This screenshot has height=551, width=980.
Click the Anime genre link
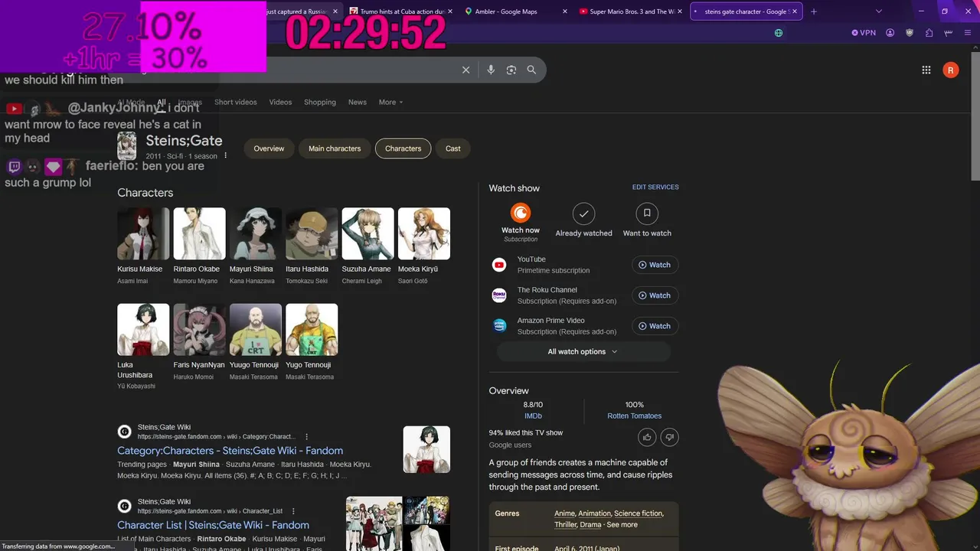pos(564,514)
